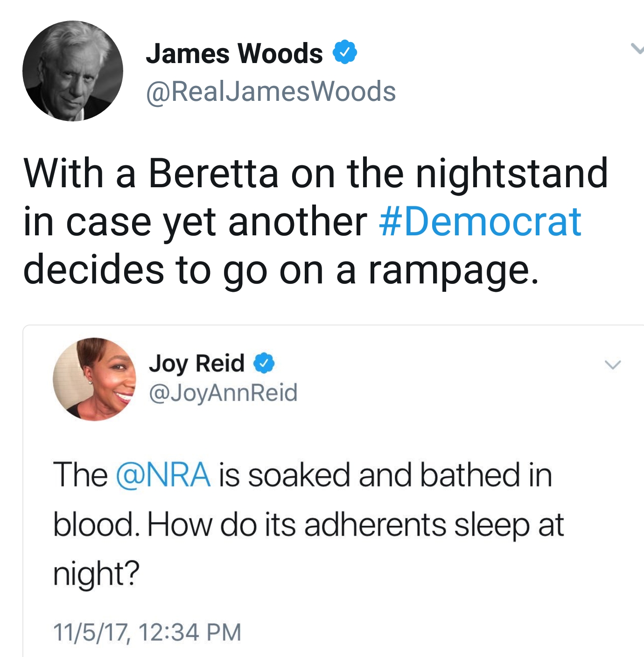This screenshot has width=644, height=657.
Task: Click the James Woods display name
Action: click(234, 53)
